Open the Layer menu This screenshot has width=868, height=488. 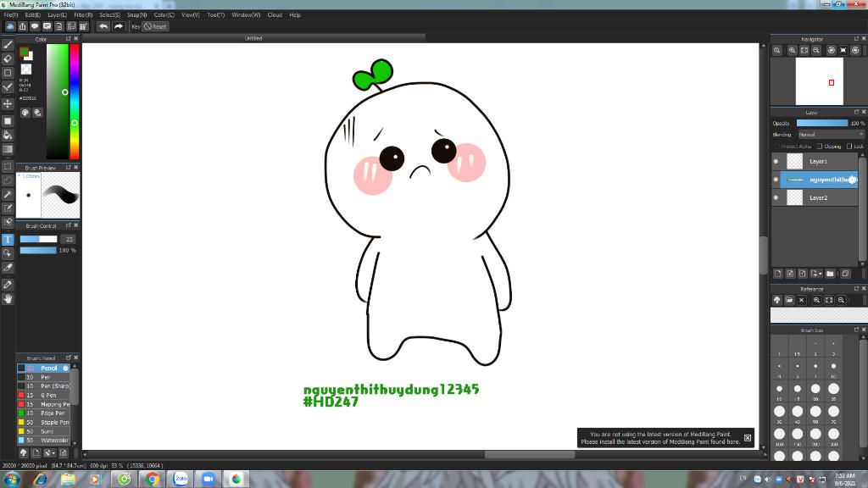[57, 15]
